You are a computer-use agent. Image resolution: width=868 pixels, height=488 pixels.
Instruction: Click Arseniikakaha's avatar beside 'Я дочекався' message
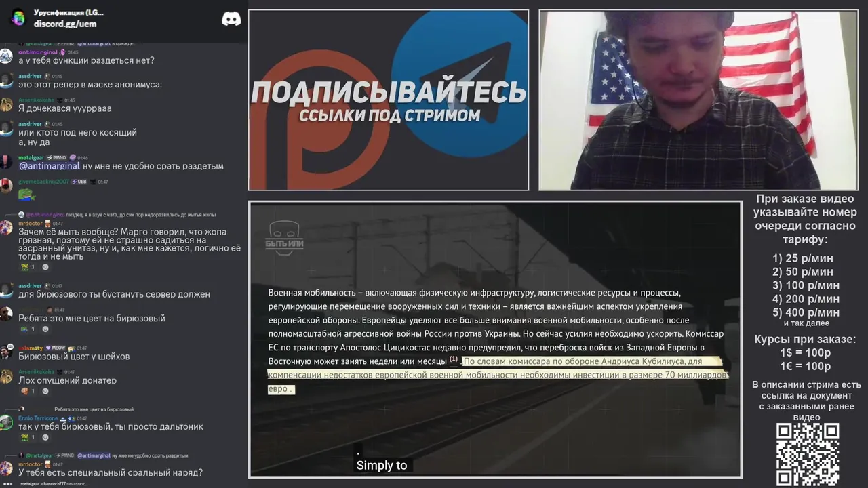point(6,104)
